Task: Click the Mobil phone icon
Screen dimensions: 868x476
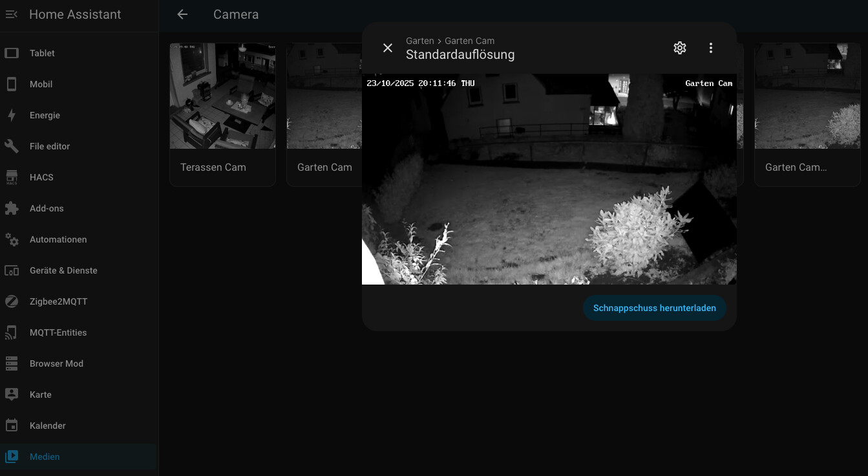Action: pyautogui.click(x=12, y=84)
